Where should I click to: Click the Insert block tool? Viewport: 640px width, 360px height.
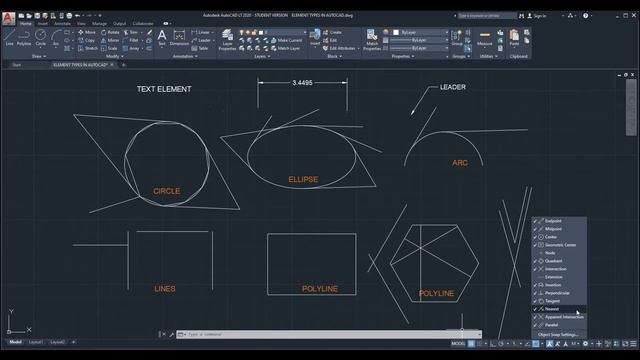[x=315, y=38]
